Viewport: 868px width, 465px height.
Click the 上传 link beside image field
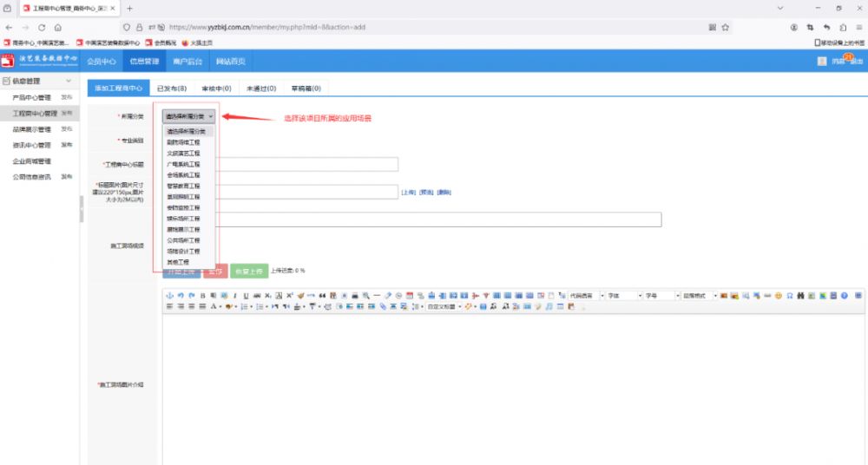[x=407, y=192]
